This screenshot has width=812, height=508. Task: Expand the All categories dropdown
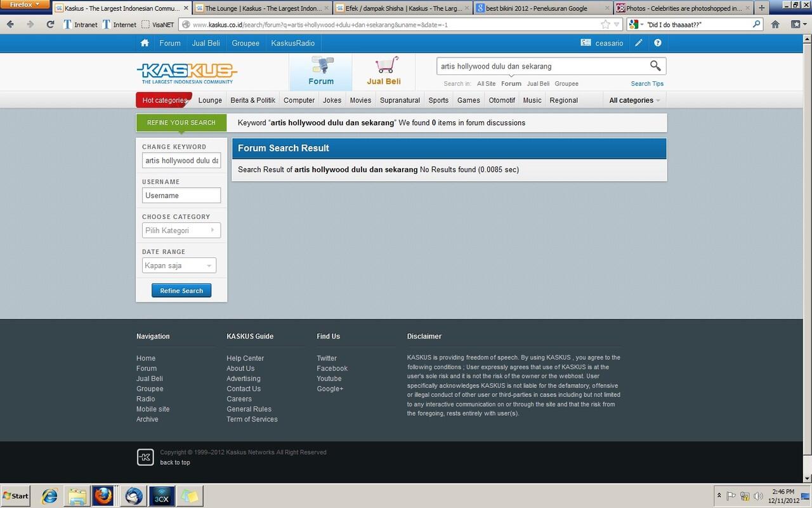pyautogui.click(x=634, y=100)
